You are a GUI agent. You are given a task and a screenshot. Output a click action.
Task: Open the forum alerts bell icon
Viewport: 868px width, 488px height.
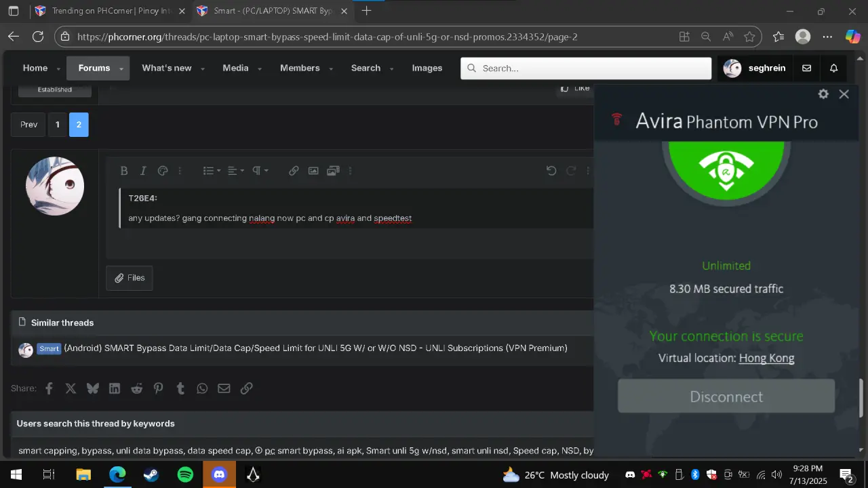click(x=834, y=68)
